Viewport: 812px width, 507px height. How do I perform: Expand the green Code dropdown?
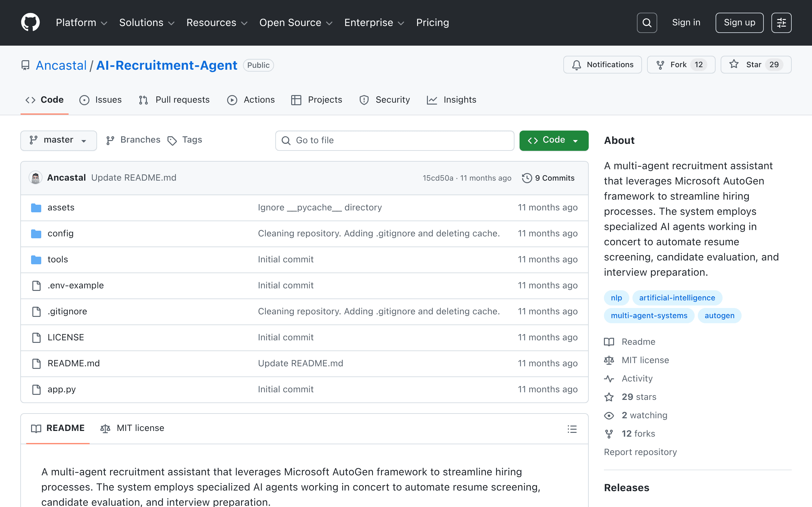pyautogui.click(x=553, y=140)
